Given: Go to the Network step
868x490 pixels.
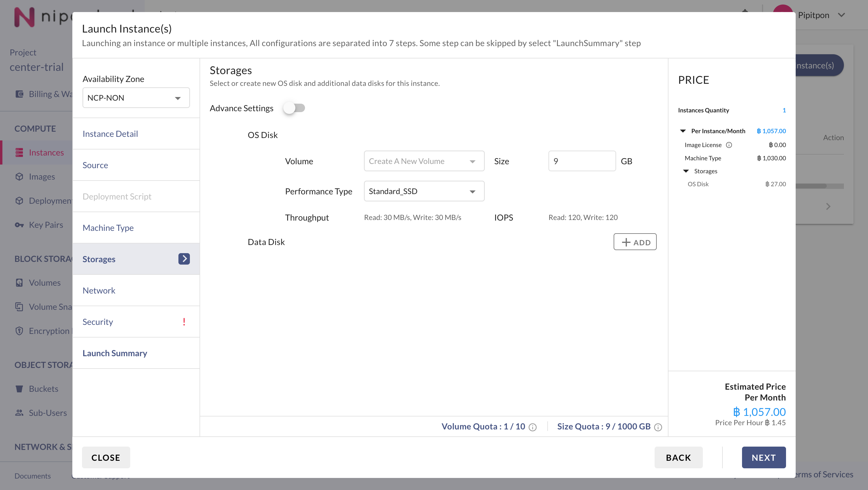Looking at the screenshot, I should pos(136,291).
